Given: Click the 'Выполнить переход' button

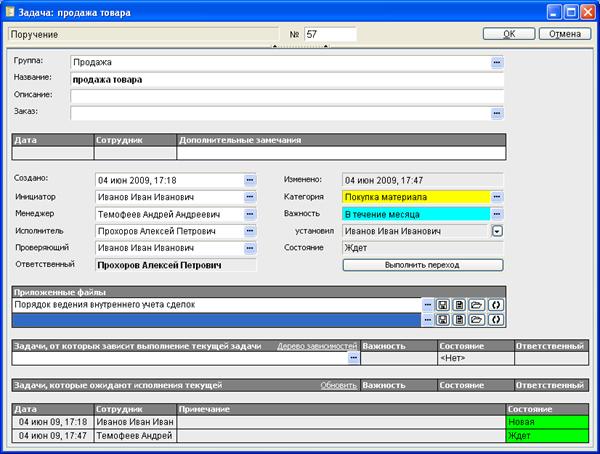Looking at the screenshot, I should (422, 265).
